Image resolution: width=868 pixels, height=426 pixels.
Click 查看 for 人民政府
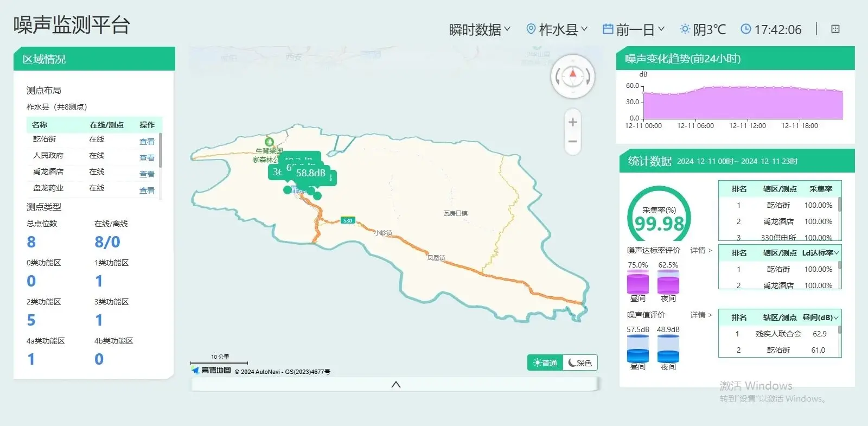[147, 158]
